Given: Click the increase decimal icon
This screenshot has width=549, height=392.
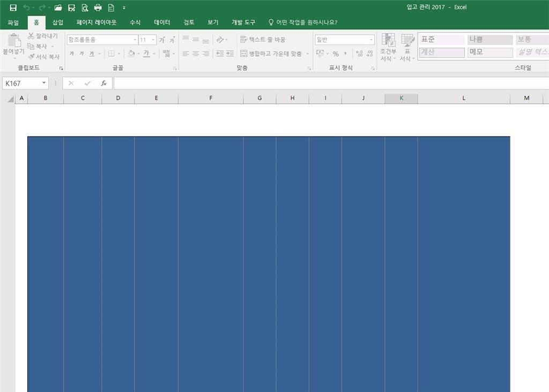Looking at the screenshot, I should point(359,54).
